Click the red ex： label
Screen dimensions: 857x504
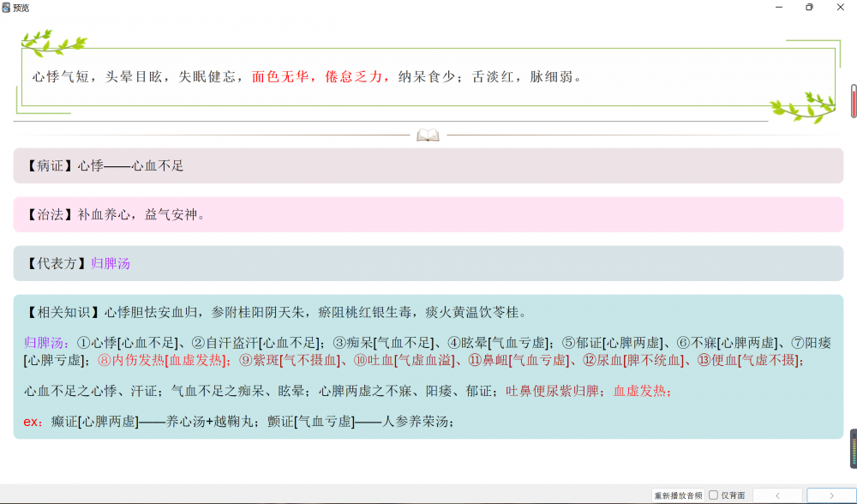point(33,422)
